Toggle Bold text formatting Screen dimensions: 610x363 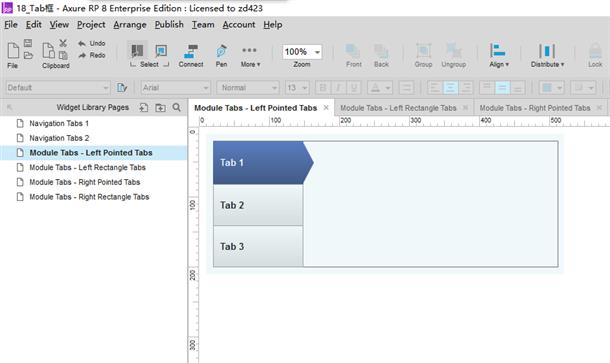(323, 88)
